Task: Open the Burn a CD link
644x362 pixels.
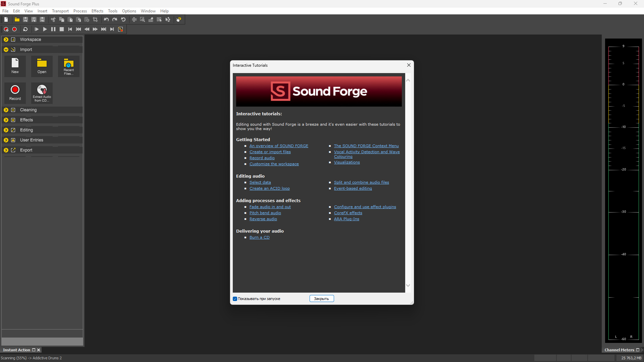Action: (x=260, y=237)
